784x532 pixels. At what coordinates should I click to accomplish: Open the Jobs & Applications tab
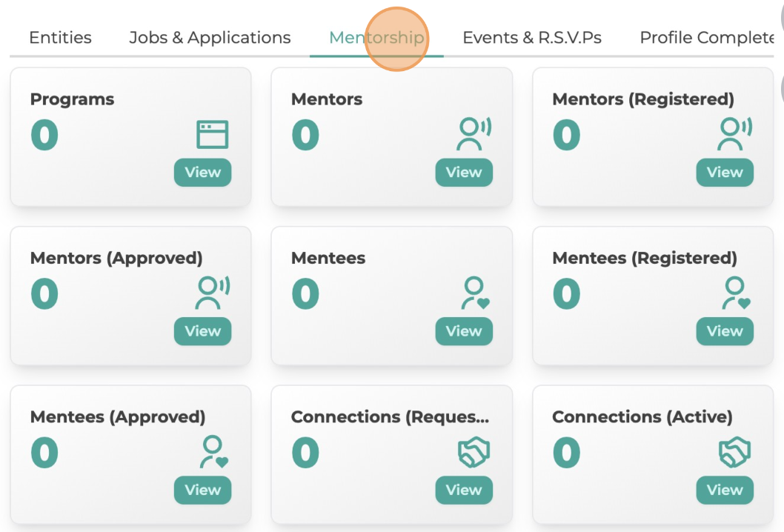click(210, 38)
